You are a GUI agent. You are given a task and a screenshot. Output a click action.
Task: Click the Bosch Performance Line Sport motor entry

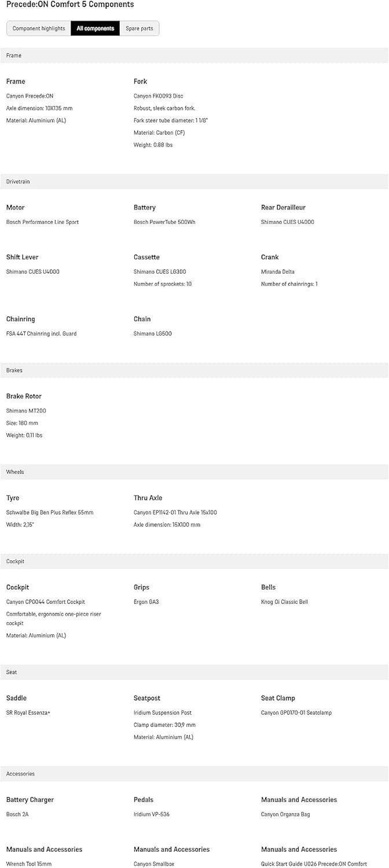(42, 222)
